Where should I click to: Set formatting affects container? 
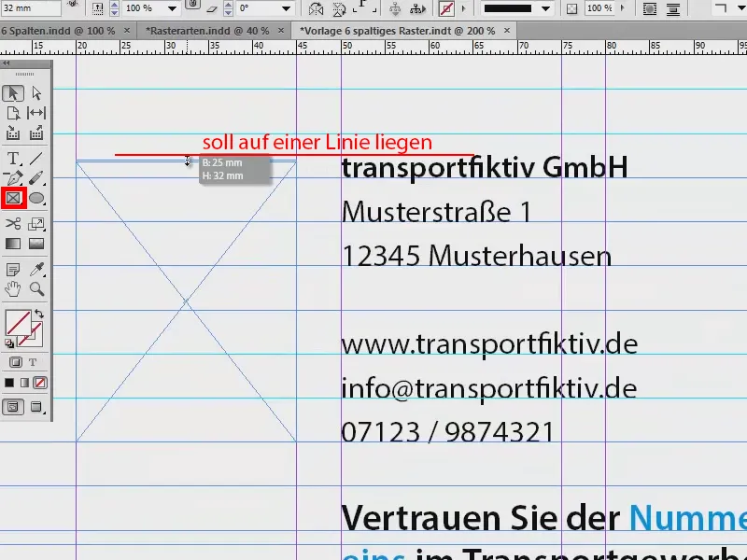15,362
